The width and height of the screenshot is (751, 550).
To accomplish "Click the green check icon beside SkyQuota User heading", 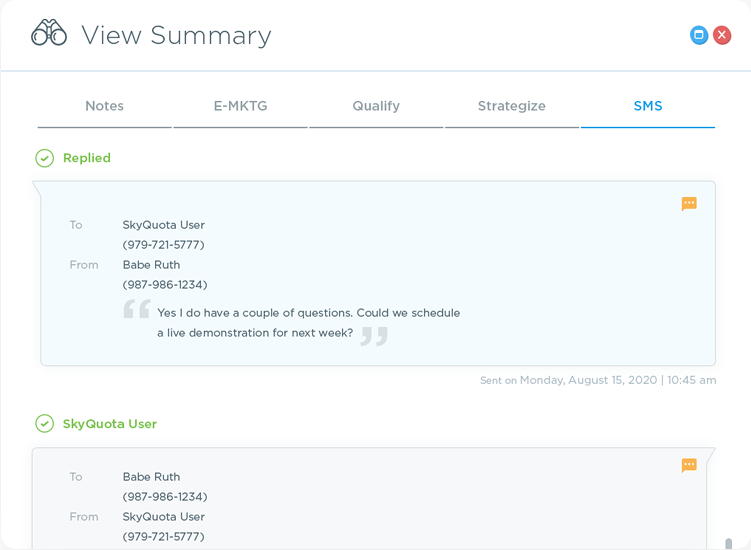I will click(44, 424).
